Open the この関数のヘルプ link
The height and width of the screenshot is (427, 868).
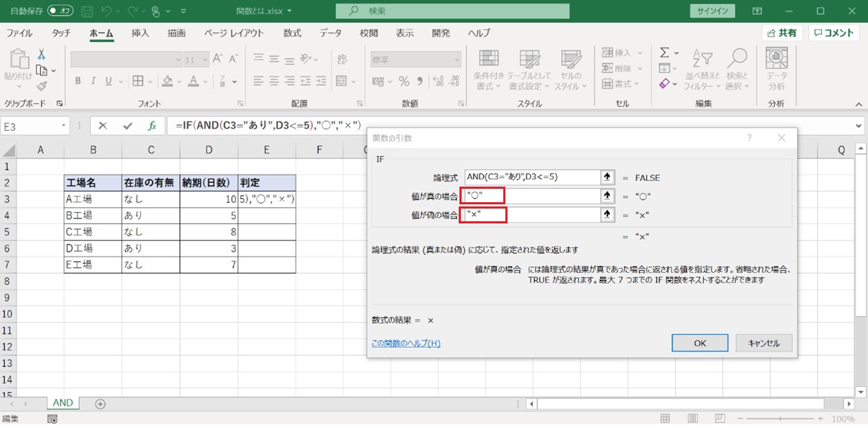click(x=406, y=344)
